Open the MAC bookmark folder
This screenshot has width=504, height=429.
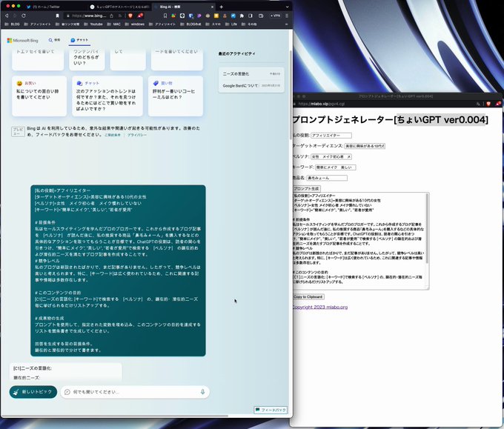(114, 24)
